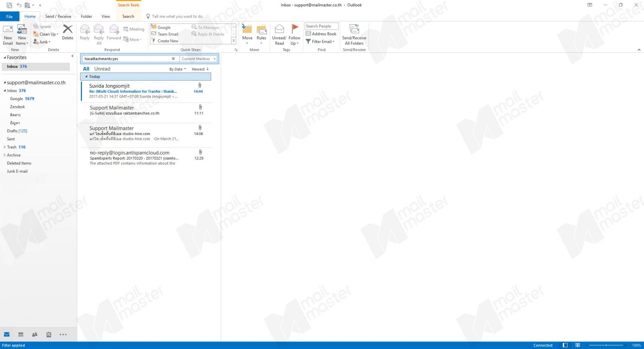Send/Receive All Folders
The width and height of the screenshot is (644, 349).
(354, 35)
